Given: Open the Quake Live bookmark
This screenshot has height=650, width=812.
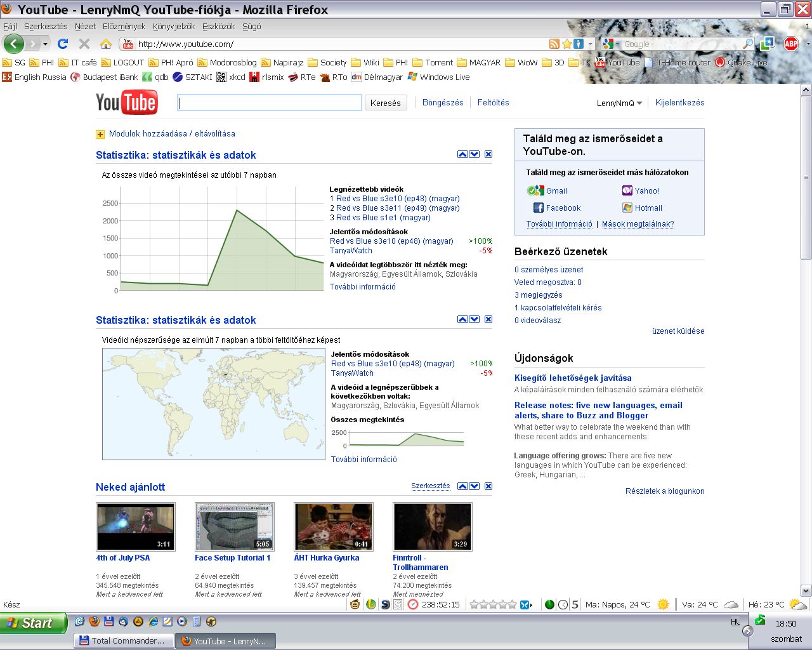Looking at the screenshot, I should 741,62.
